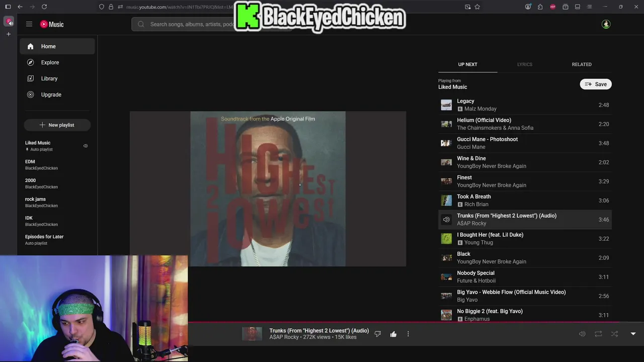Image resolution: width=644 pixels, height=362 pixels.
Task: Open the EDM playlist
Action: (56, 165)
